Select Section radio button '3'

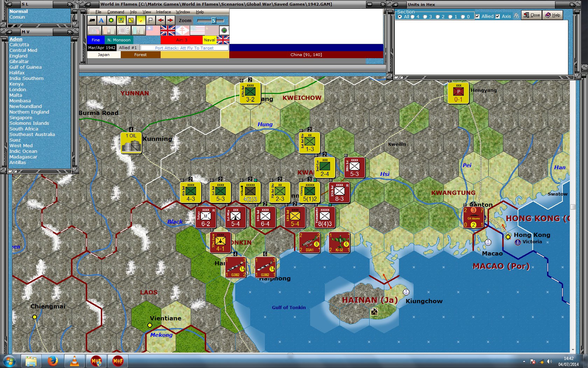pyautogui.click(x=425, y=16)
